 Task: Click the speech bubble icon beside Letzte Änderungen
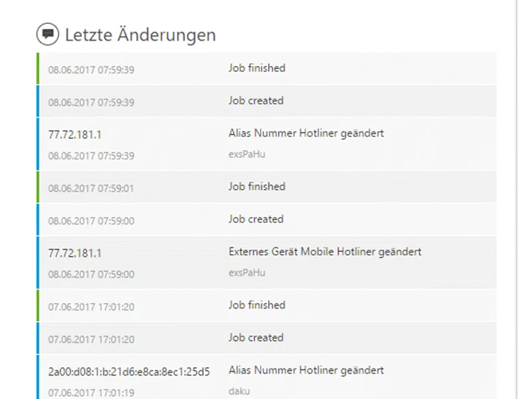click(47, 34)
